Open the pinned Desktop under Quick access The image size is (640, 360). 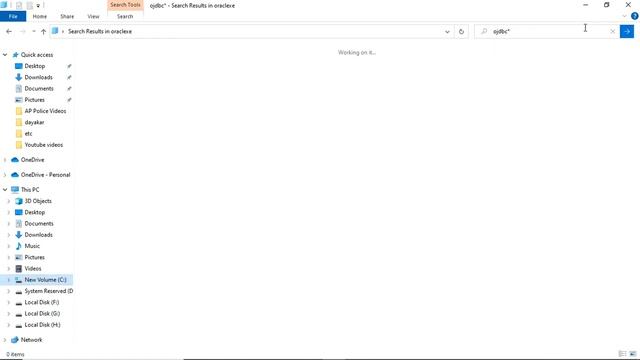[35, 66]
